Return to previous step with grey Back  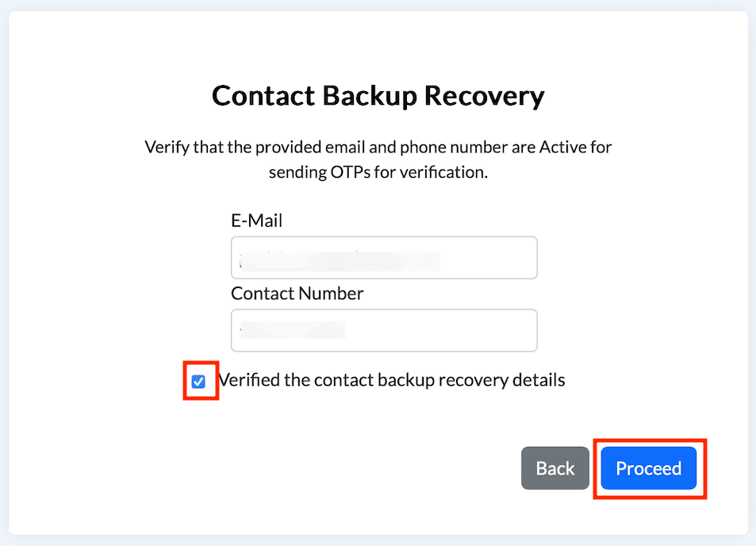(x=555, y=468)
